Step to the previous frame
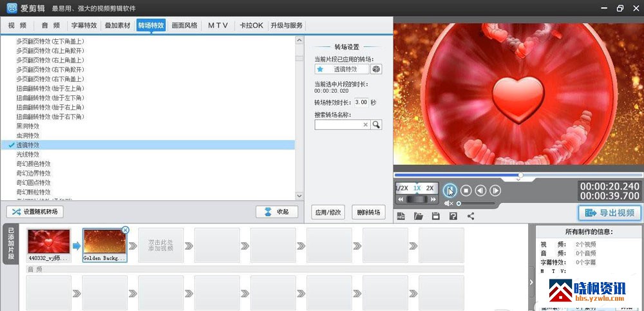This screenshot has width=644, height=311. tap(480, 190)
